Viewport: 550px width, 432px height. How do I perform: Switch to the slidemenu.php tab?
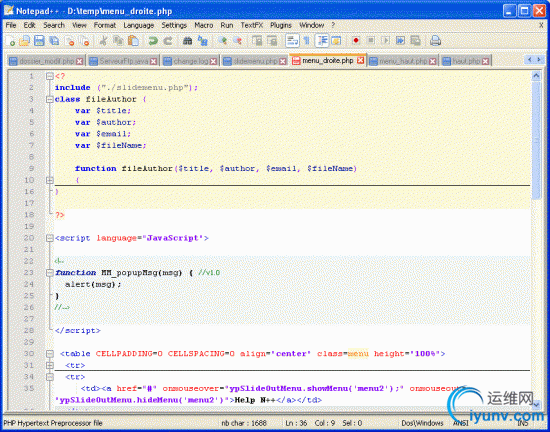point(255,61)
